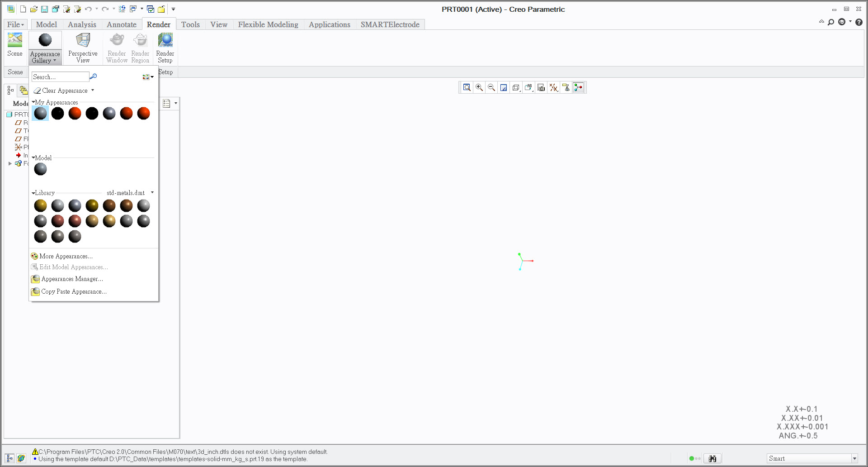Open Appearances Manager...
The height and width of the screenshot is (467, 868).
point(72,279)
